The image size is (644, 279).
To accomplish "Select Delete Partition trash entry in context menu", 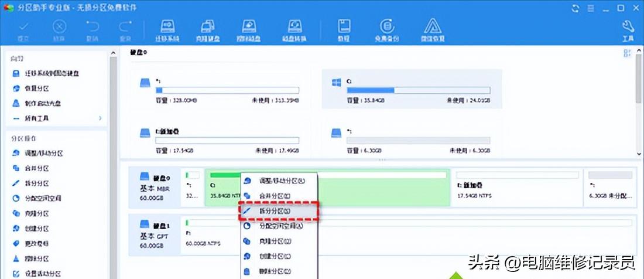I will [279, 271].
